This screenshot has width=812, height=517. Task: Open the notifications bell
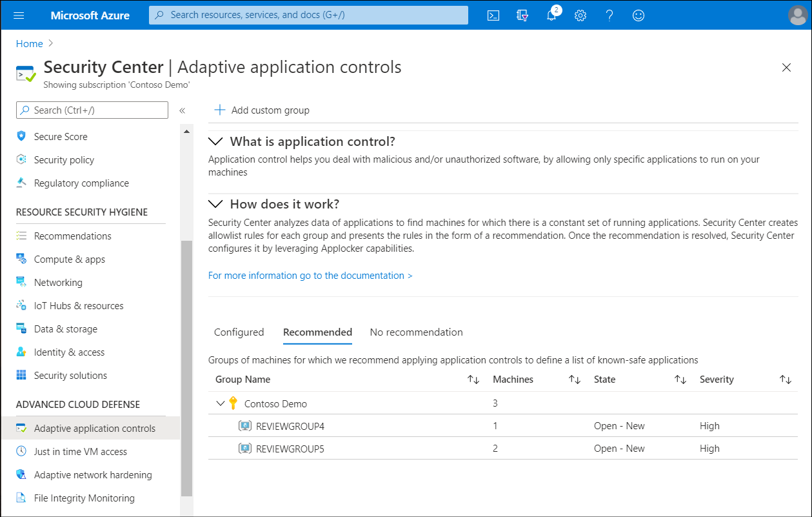coord(551,15)
